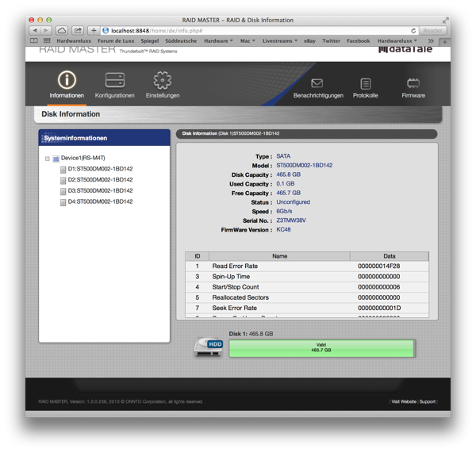
Task: Switch to the Firmware tab label
Action: coord(413,96)
